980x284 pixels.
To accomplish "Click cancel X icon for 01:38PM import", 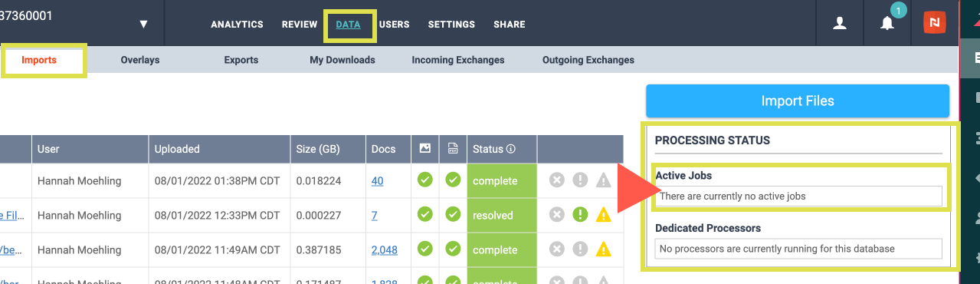I will (557, 180).
